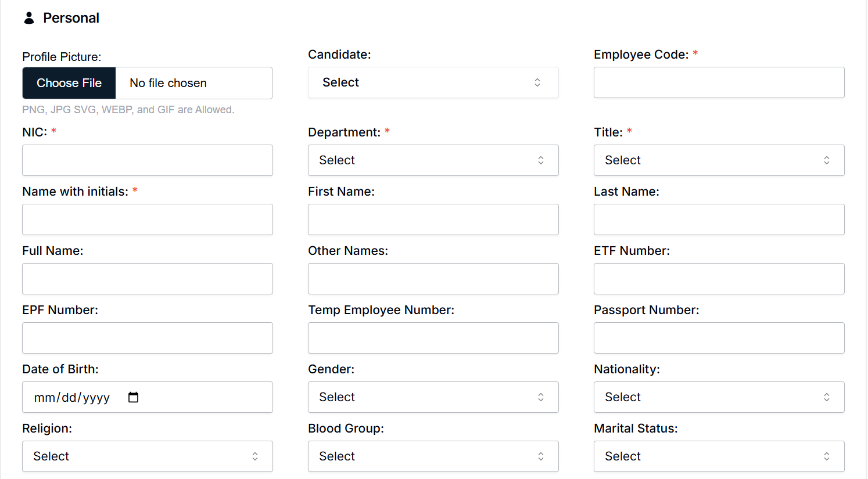Open the calendar picker for Date of Birth

tap(133, 397)
